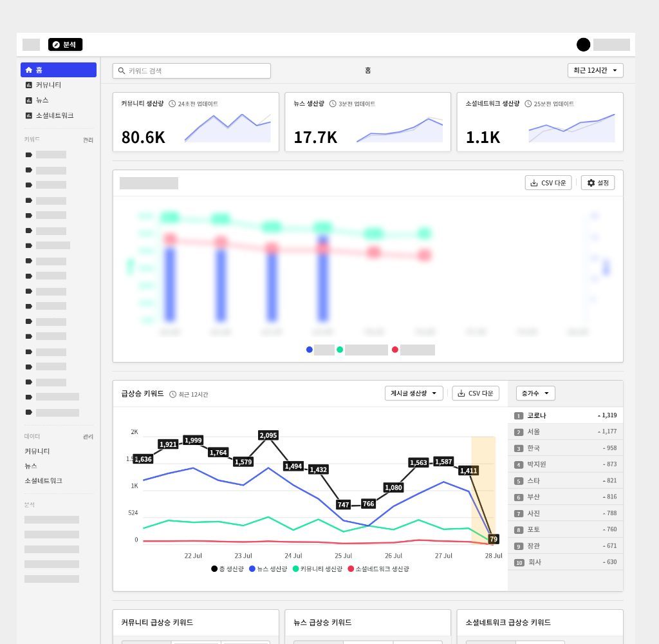Click 관리 link beside 키워드 section

88,140
